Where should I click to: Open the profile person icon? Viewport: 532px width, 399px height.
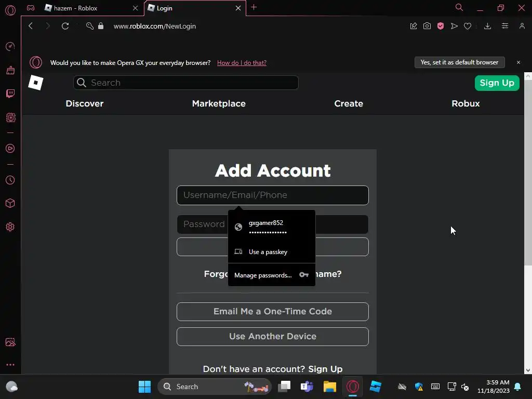click(x=522, y=26)
